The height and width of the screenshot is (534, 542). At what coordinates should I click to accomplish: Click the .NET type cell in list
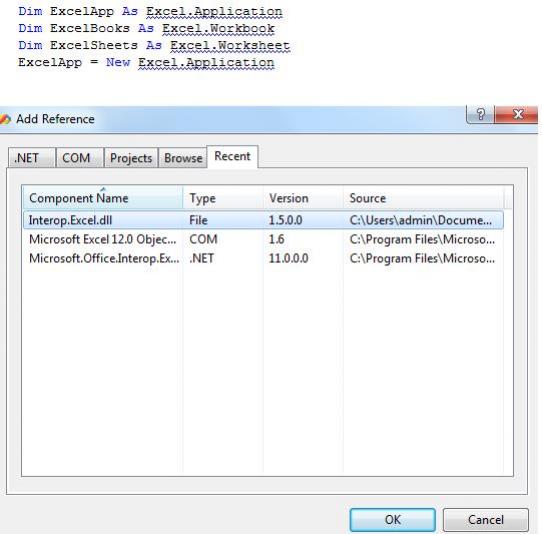coord(202,258)
